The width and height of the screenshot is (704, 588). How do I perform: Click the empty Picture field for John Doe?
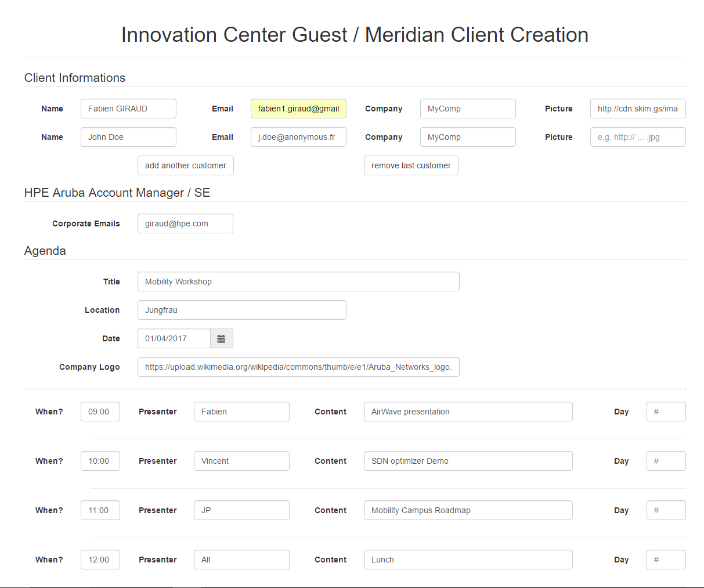(x=638, y=137)
